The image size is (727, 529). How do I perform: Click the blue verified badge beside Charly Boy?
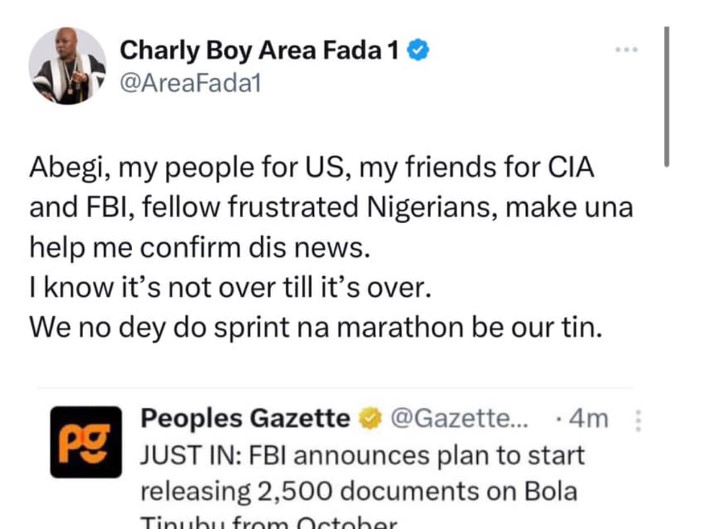[421, 52]
